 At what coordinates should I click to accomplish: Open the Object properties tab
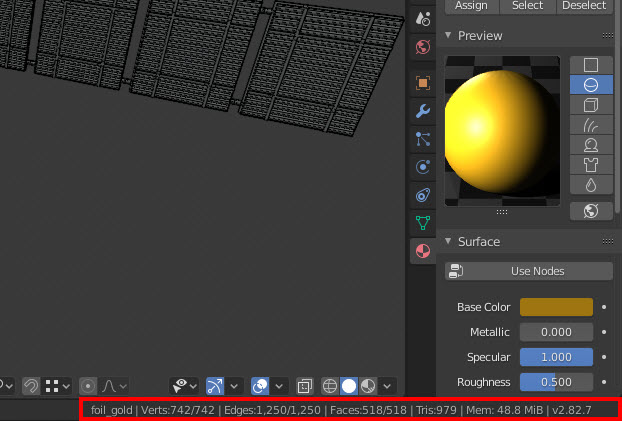423,83
